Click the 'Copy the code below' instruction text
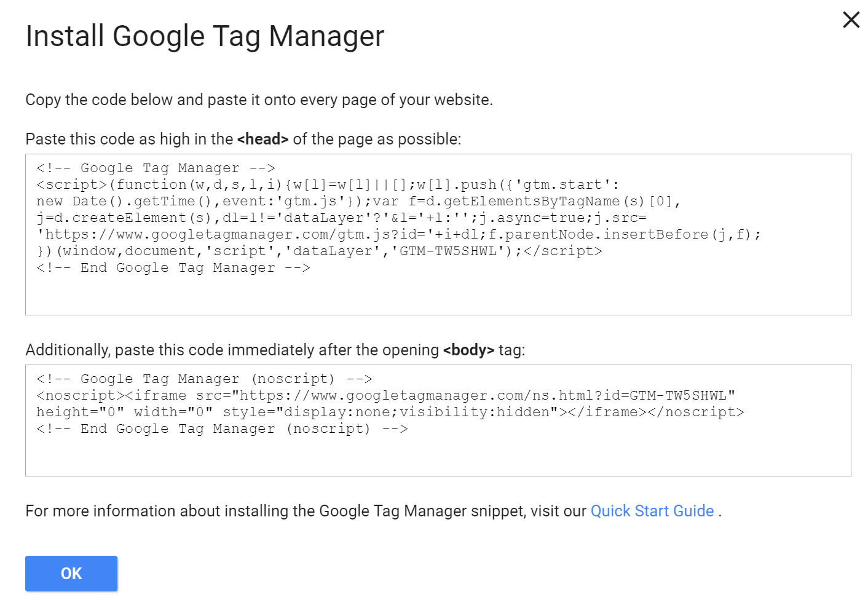The width and height of the screenshot is (868, 608). tap(259, 100)
